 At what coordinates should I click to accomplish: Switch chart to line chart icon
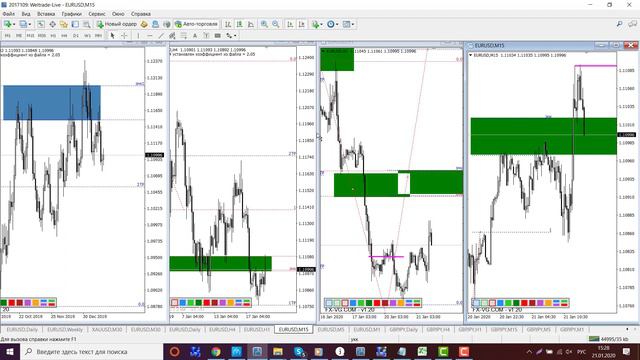pos(251,24)
